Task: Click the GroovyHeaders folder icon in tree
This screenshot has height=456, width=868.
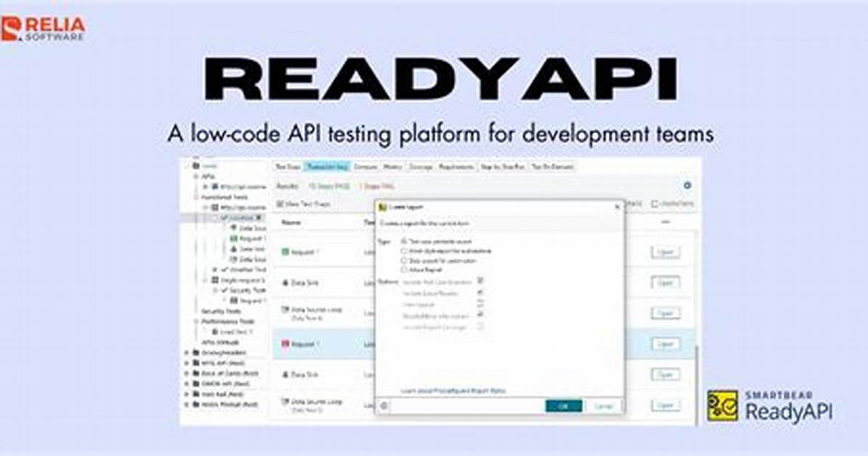Action: [196, 352]
